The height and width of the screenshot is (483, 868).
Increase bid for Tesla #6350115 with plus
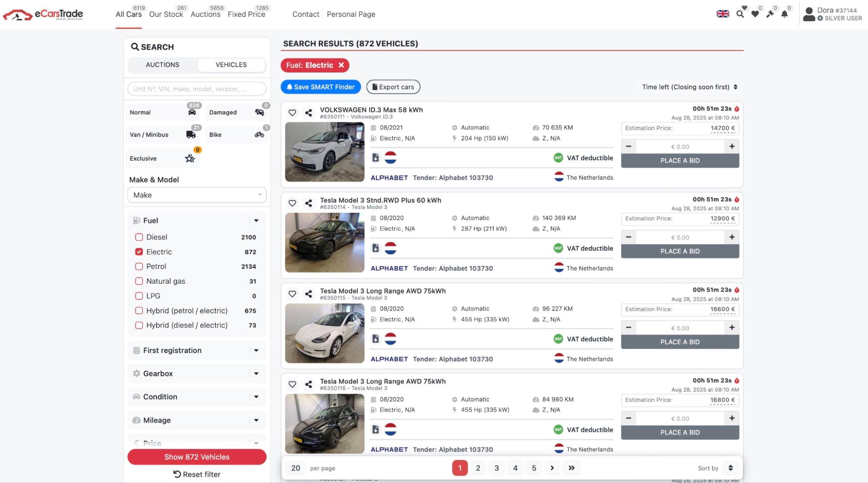click(x=732, y=328)
